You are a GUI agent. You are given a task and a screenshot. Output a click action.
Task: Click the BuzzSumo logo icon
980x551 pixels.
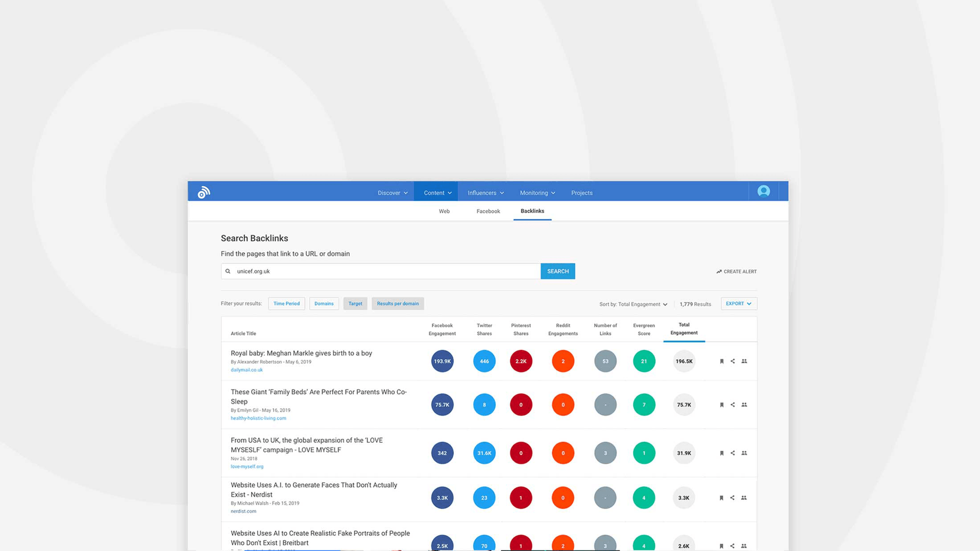coord(204,192)
